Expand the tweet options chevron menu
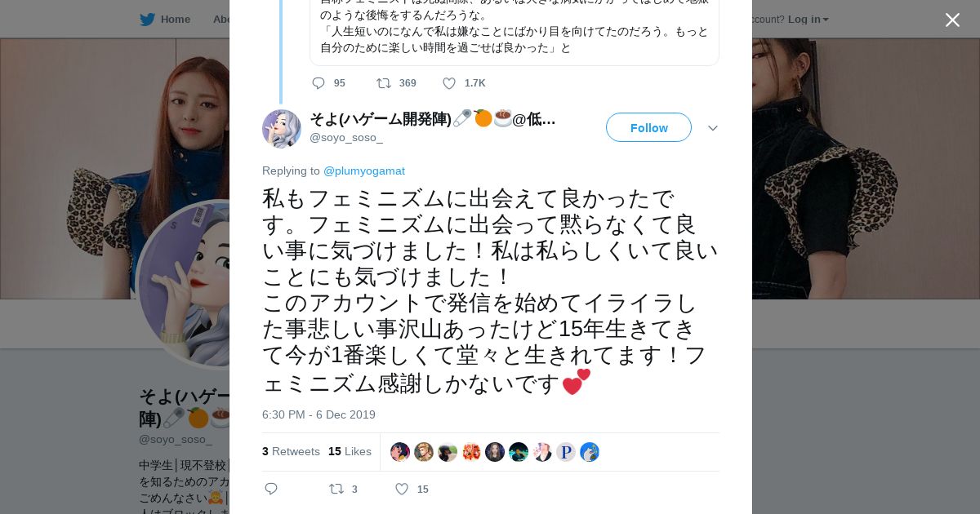This screenshot has height=514, width=980. coord(712,128)
